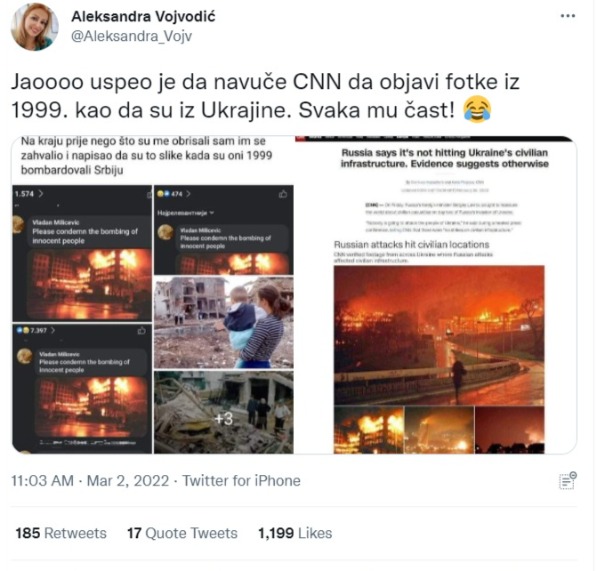Open the 185 Retweets list
Image resolution: width=597 pixels, height=571 pixels.
(x=61, y=533)
